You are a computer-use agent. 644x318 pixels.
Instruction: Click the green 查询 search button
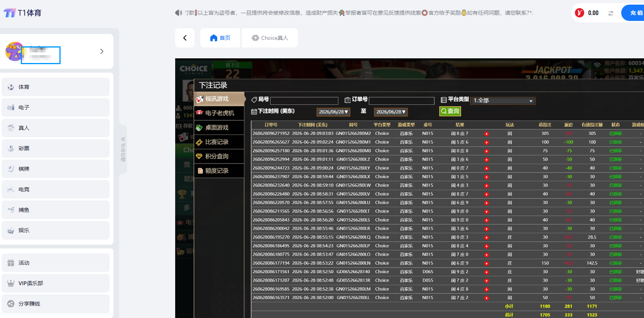(450, 111)
